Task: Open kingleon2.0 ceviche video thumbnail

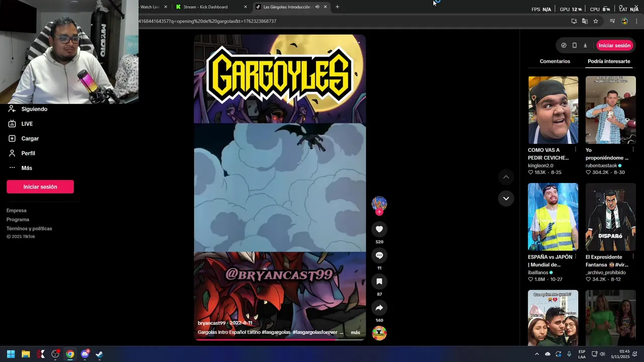Action: pos(553,110)
